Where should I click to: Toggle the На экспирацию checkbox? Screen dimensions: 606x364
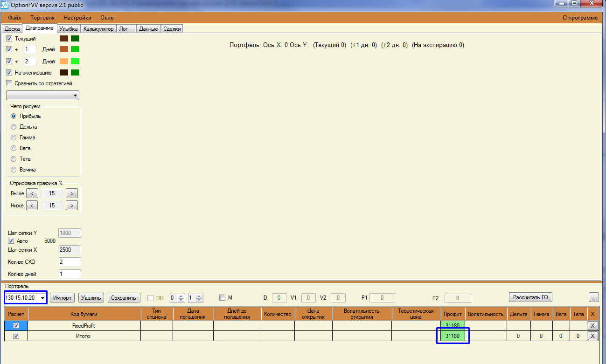[x=9, y=73]
